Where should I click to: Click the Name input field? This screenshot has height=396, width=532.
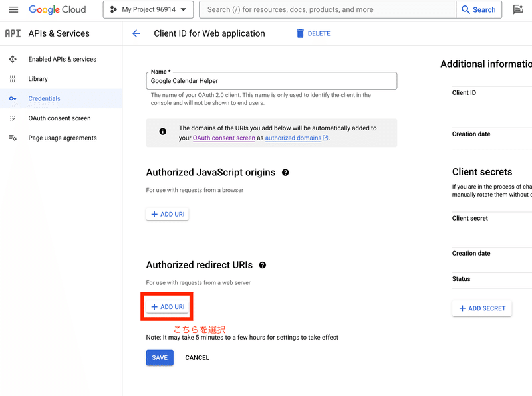(271, 81)
